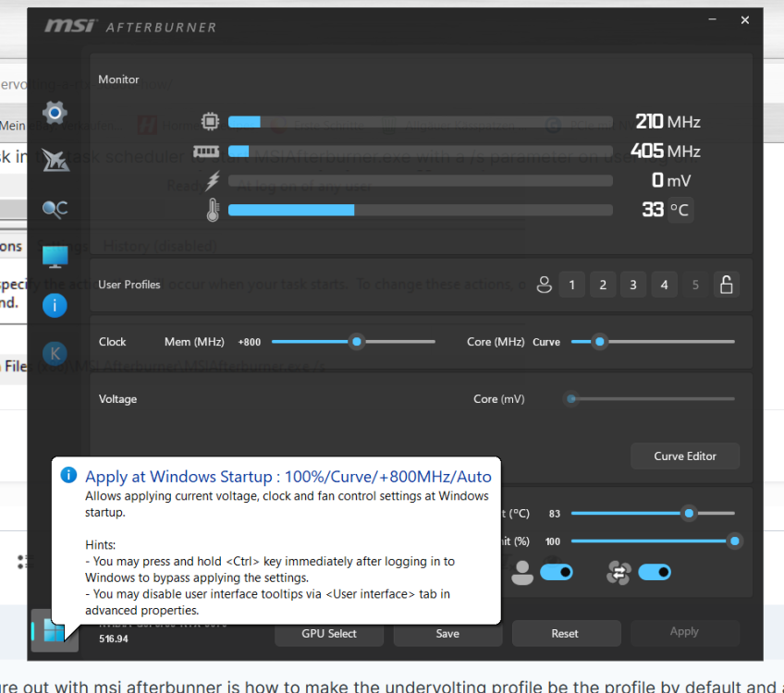Click the profile lock icon
The image size is (784, 693).
tap(726, 285)
